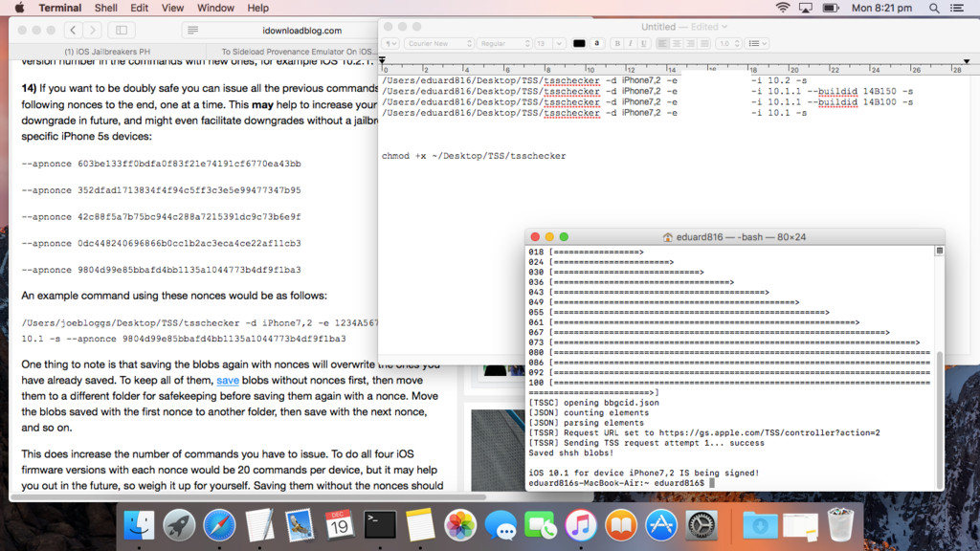Open the Window menu
980x551 pixels.
(215, 8)
